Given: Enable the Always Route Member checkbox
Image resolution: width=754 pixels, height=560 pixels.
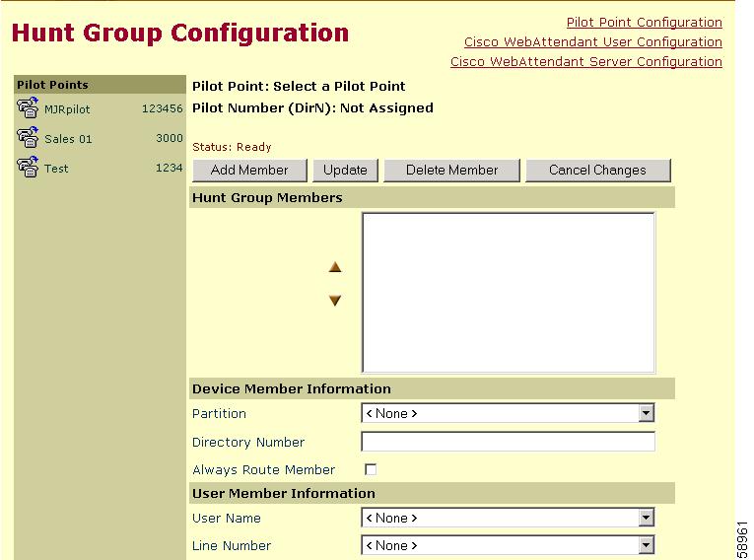Looking at the screenshot, I should (x=371, y=469).
